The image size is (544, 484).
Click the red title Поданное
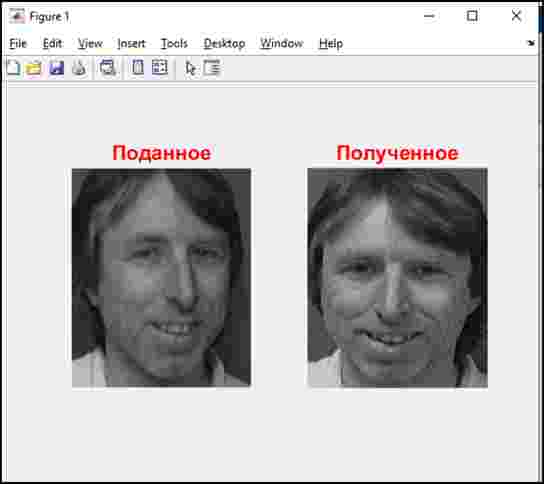pos(161,153)
